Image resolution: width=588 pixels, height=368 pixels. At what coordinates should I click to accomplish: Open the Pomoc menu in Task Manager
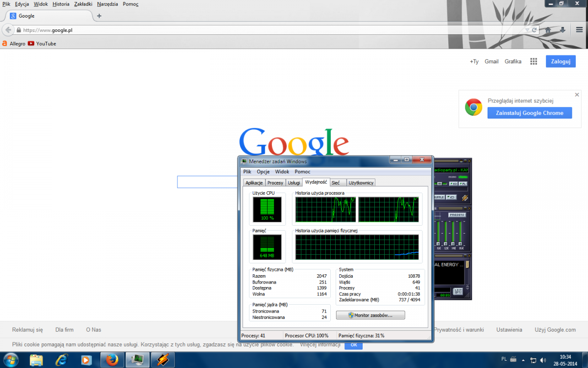point(302,172)
